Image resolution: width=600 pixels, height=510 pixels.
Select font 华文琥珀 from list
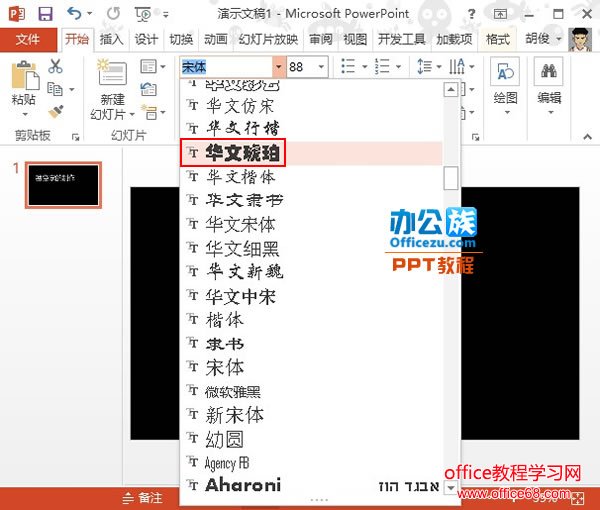pyautogui.click(x=311, y=153)
